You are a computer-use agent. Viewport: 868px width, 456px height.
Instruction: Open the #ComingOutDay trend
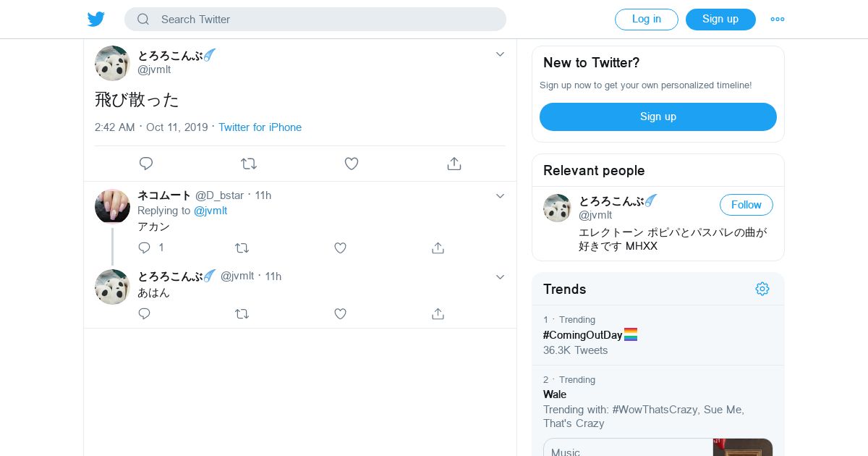pos(582,335)
